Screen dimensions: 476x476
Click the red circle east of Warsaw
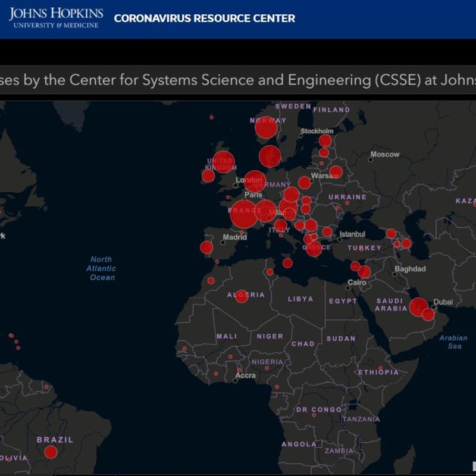click(336, 172)
